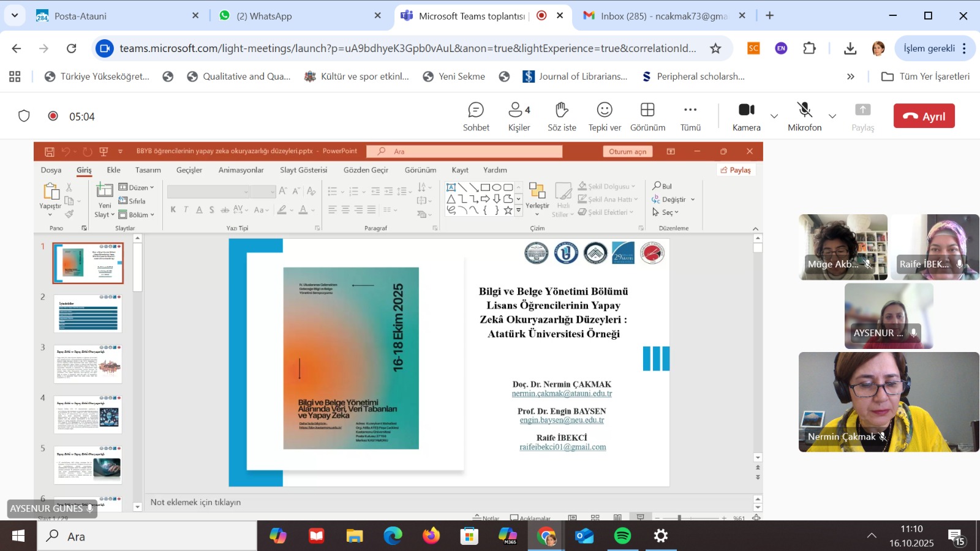This screenshot has width=980, height=551.
Task: Click Nermin Çakmak's video tile
Action: pyautogui.click(x=889, y=402)
